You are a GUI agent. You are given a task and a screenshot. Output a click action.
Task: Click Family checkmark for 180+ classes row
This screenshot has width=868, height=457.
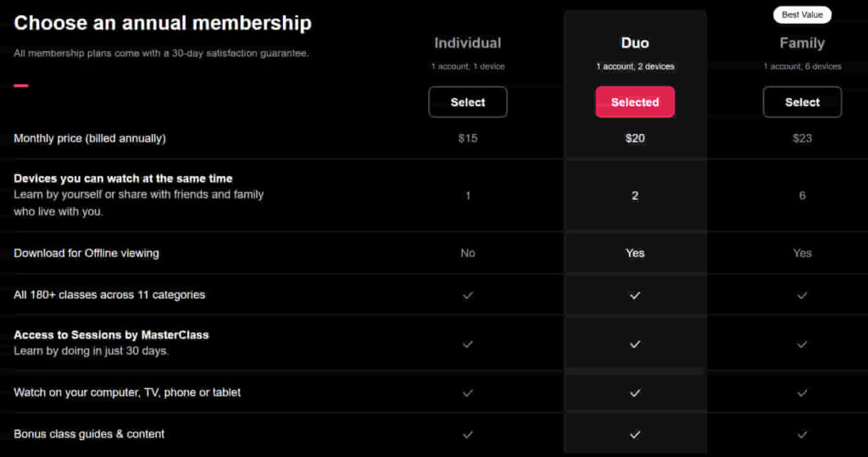tap(802, 295)
